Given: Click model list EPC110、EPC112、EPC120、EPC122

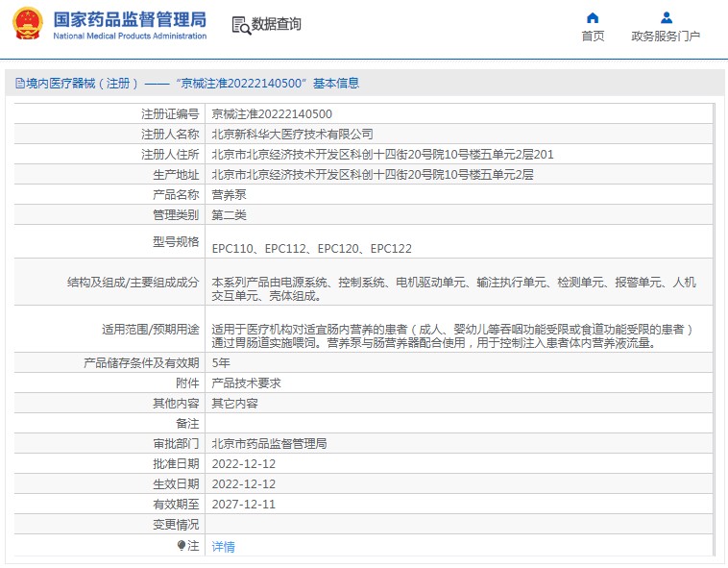Looking at the screenshot, I should click(x=311, y=249).
